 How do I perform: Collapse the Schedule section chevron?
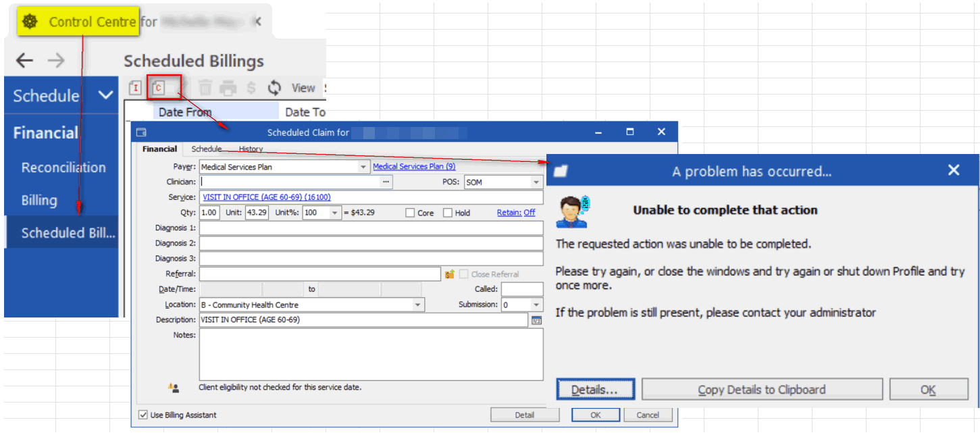click(x=106, y=95)
